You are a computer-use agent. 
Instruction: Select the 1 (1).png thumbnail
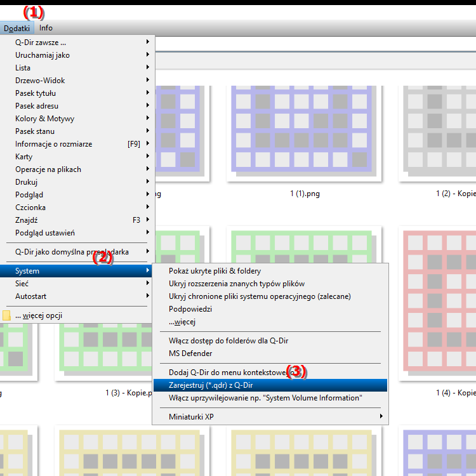coord(304,133)
